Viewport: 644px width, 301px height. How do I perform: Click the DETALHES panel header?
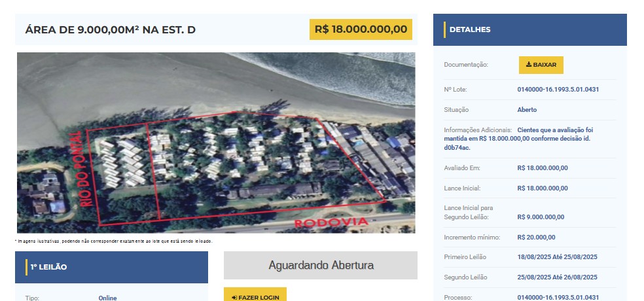point(530,29)
